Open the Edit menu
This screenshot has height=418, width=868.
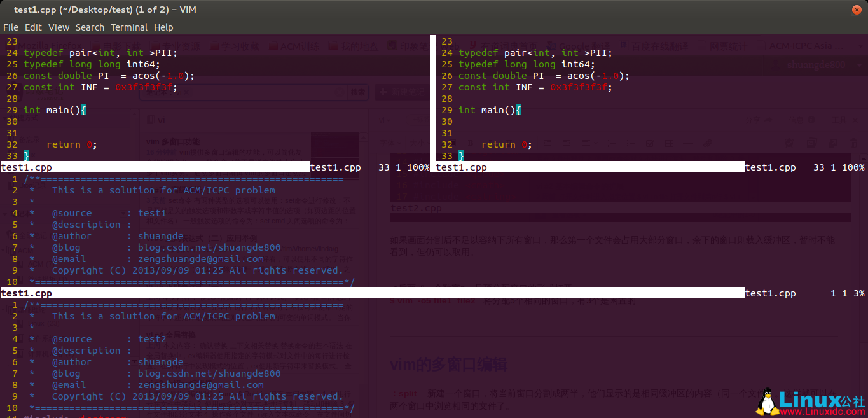pos(33,27)
